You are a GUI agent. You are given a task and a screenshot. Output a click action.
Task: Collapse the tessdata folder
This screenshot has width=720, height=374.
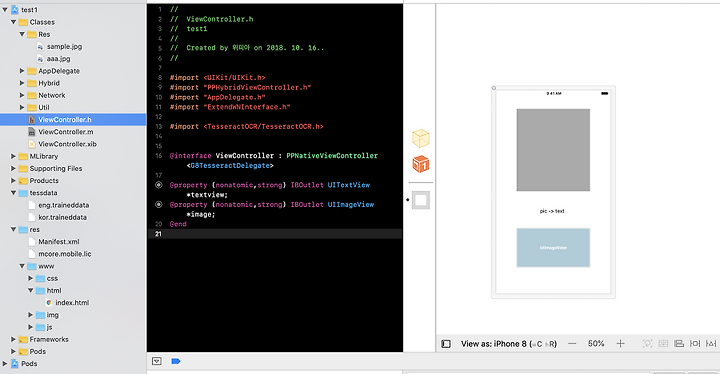[13, 193]
